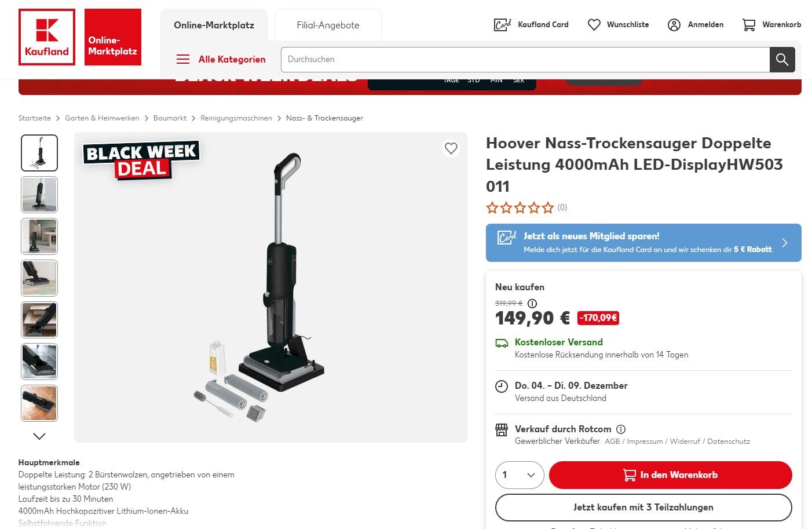The height and width of the screenshot is (529, 812).
Task: Open the Warenkorb cart icon
Action: tap(749, 25)
